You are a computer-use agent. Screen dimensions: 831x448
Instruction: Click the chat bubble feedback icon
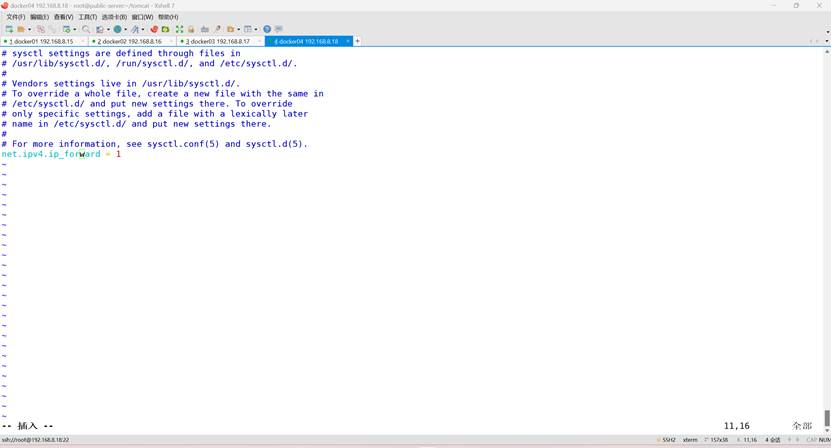pyautogui.click(x=279, y=29)
